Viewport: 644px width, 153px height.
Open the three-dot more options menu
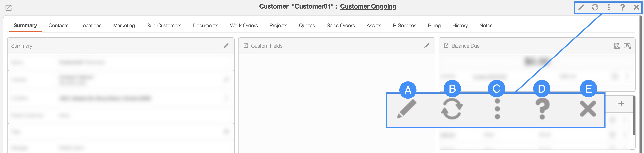click(x=609, y=7)
